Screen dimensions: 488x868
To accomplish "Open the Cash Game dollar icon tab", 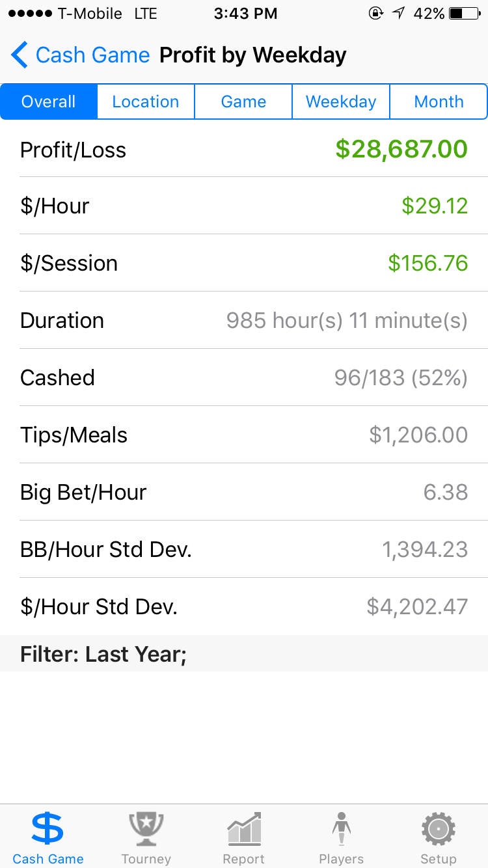I will (48, 829).
